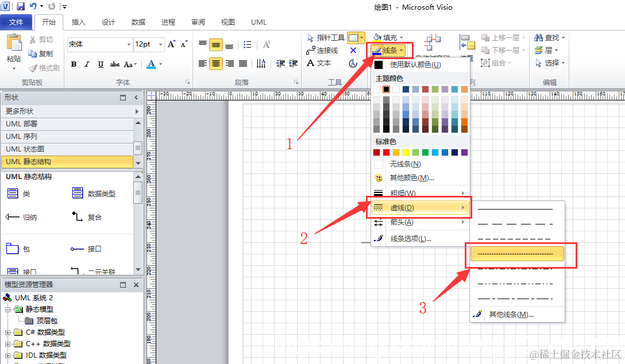Toggle center horizontal alignment

(x=216, y=63)
